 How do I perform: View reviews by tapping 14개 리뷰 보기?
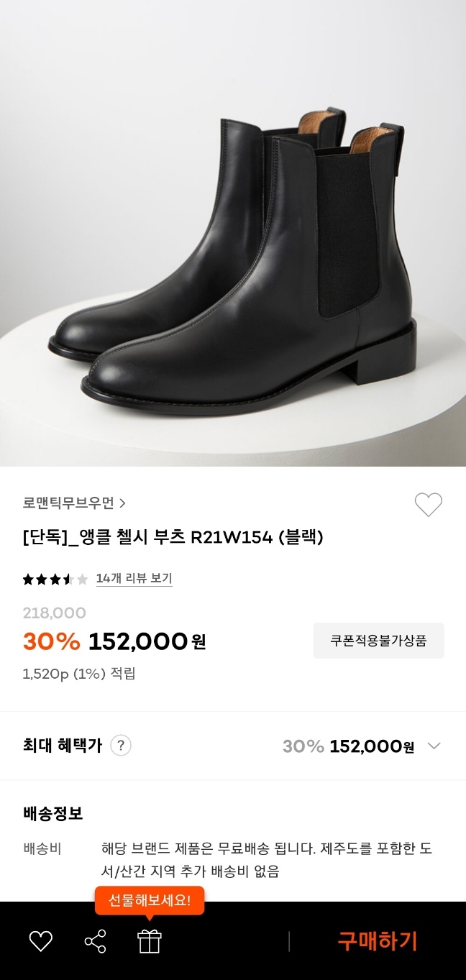(x=134, y=577)
